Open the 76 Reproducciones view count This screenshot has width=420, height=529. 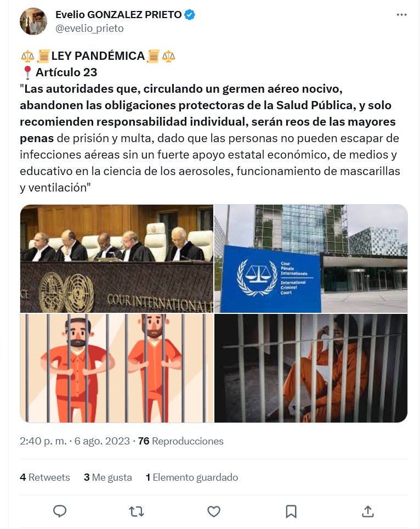pos(181,441)
